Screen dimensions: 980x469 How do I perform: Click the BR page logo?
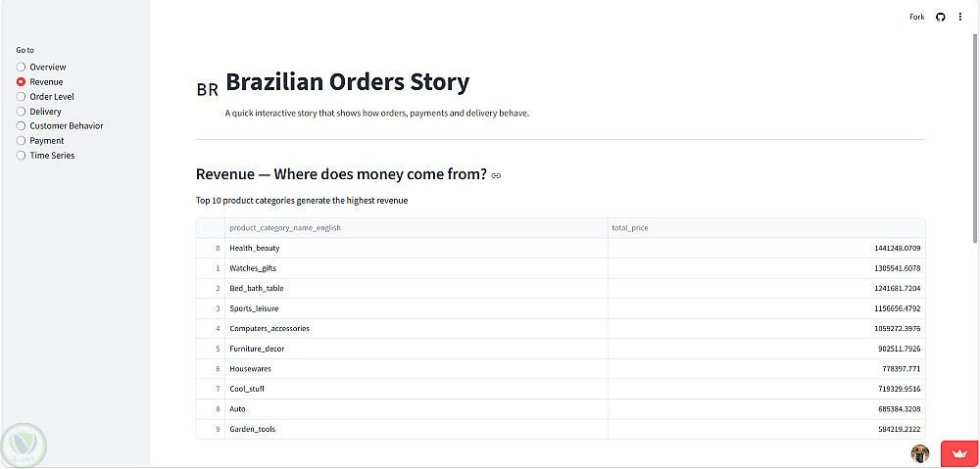207,90
